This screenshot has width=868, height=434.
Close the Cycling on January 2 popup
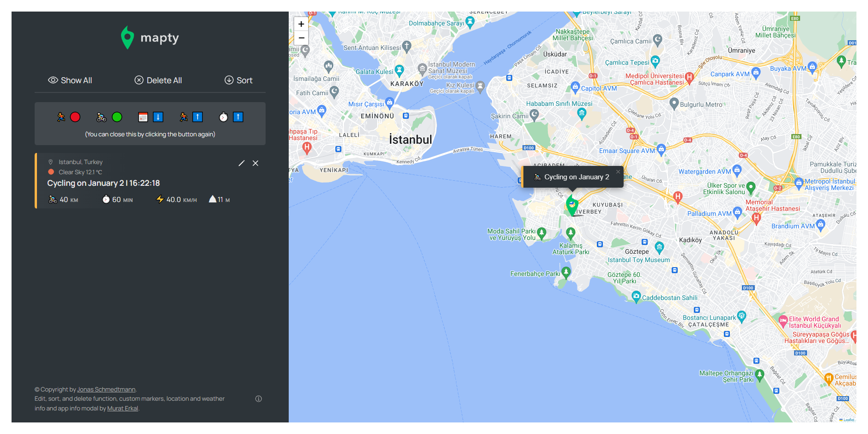(618, 172)
